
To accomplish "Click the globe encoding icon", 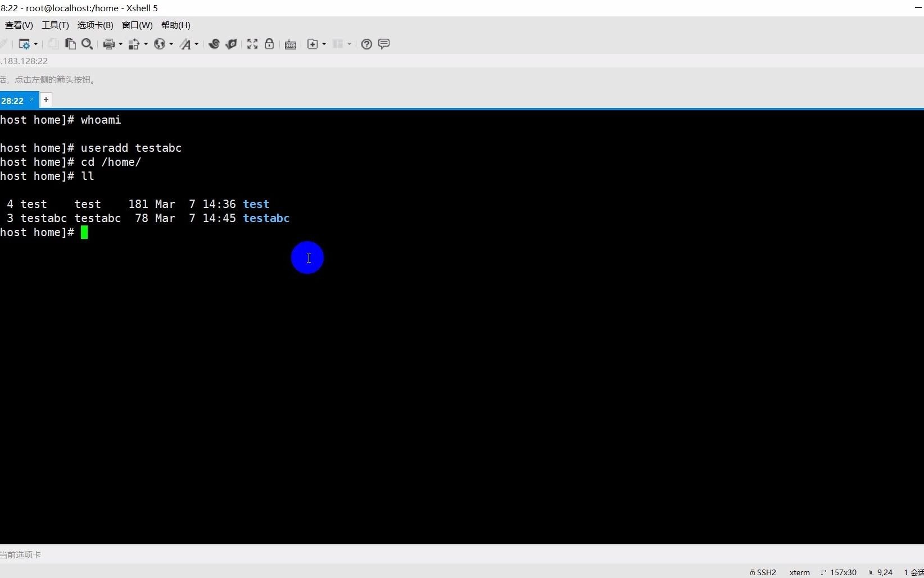I will click(160, 44).
